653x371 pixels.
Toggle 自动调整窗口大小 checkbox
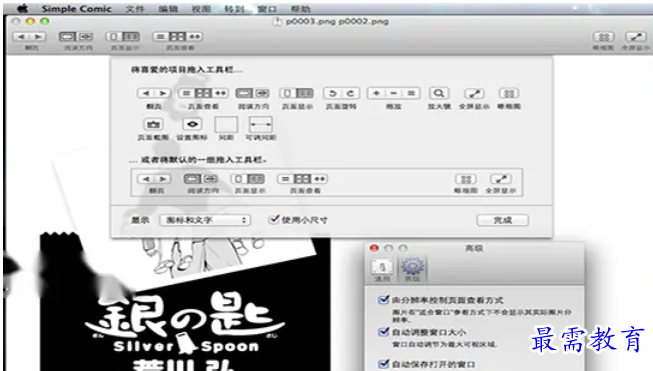(383, 332)
